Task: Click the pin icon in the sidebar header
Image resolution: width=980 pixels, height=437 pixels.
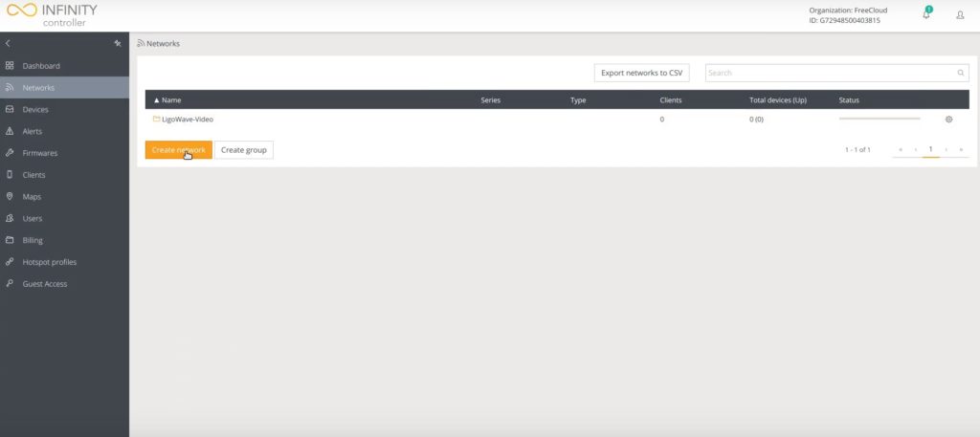Action: 118,44
